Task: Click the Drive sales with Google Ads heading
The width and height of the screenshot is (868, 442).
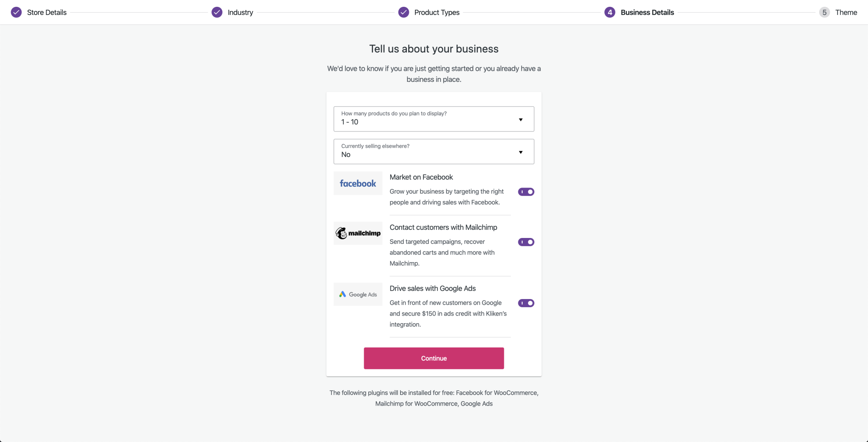Action: [433, 288]
